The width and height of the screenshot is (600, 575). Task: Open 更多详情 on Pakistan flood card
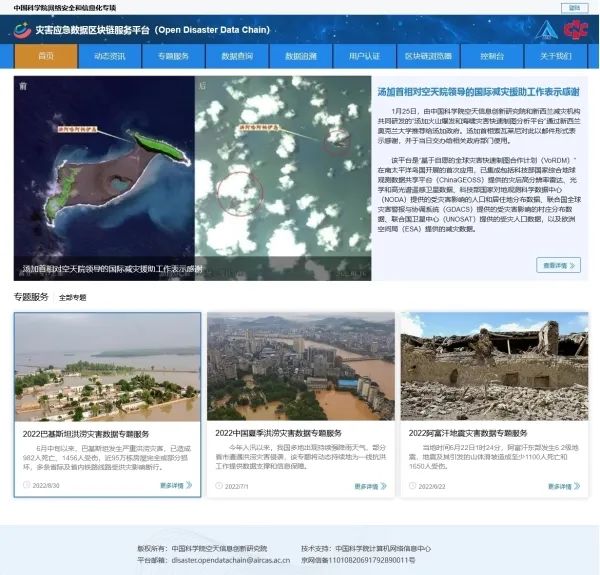tap(174, 485)
